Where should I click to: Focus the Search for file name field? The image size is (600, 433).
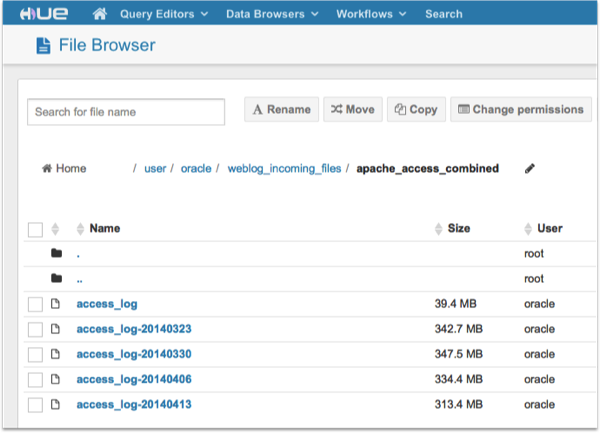click(x=126, y=112)
